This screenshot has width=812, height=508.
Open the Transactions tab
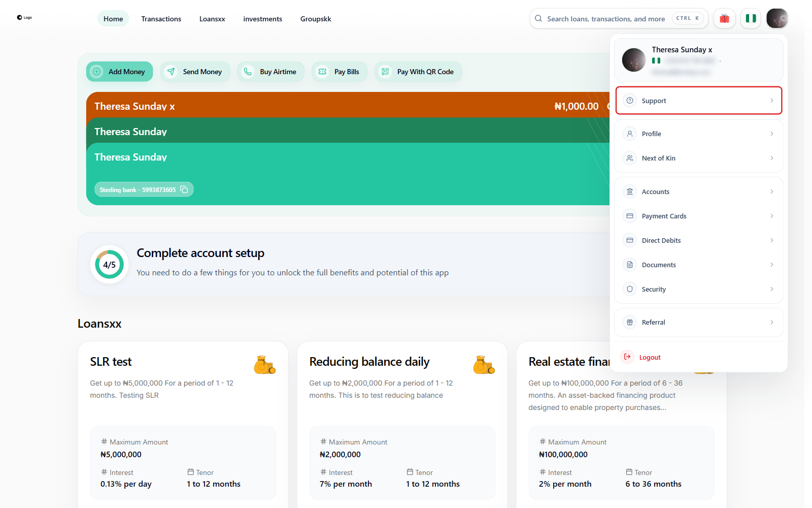point(161,19)
